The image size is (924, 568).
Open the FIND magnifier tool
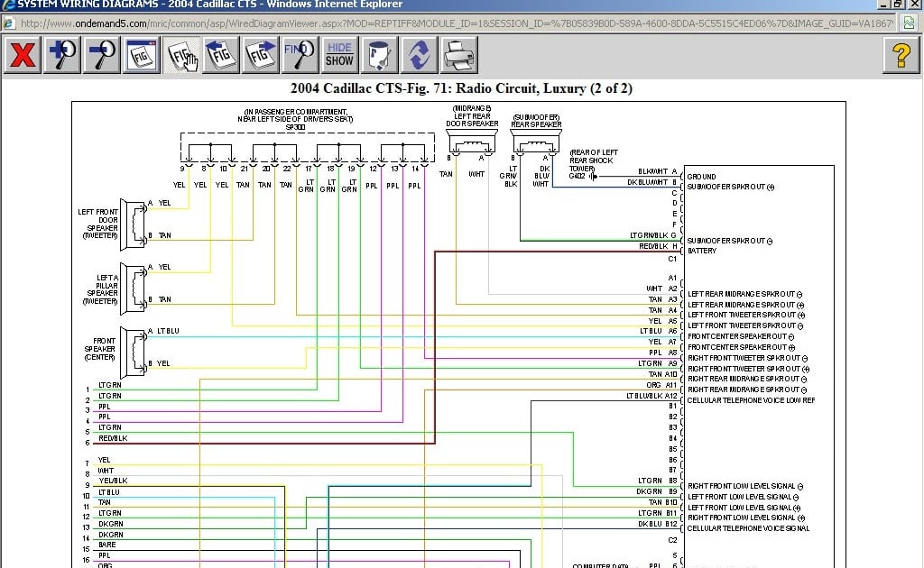[x=300, y=55]
